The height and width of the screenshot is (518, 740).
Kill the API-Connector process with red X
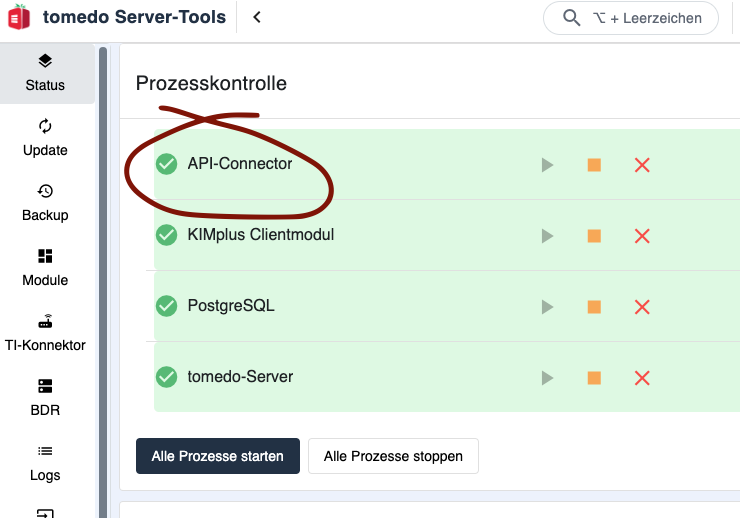click(642, 165)
